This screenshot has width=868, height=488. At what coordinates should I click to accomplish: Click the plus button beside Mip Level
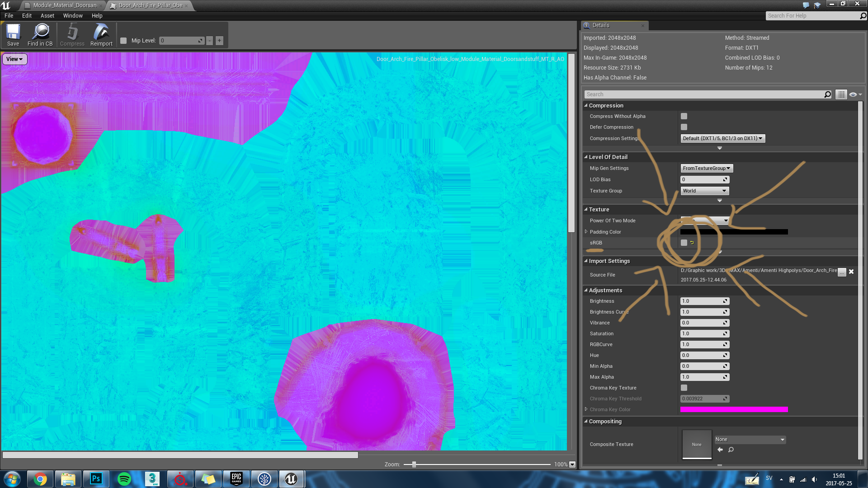[x=219, y=41]
